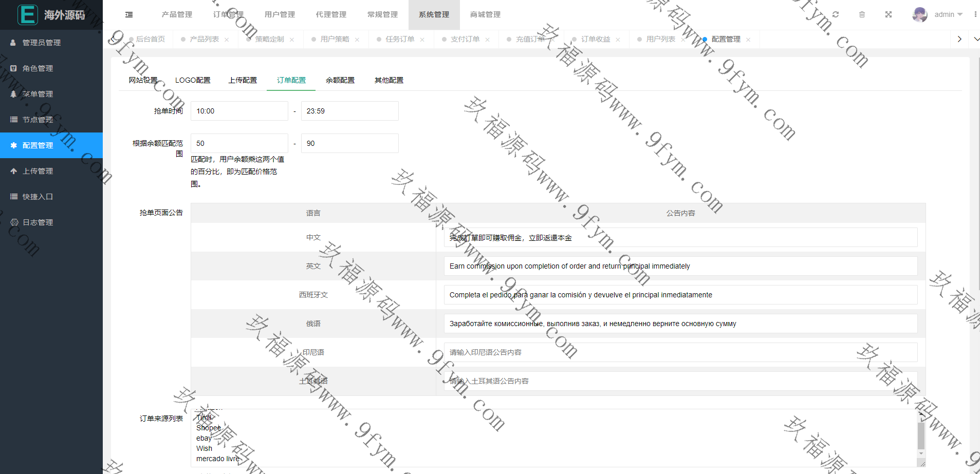Open the LOGO配置 tab
Viewport: 980px width, 474px height.
[193, 80]
